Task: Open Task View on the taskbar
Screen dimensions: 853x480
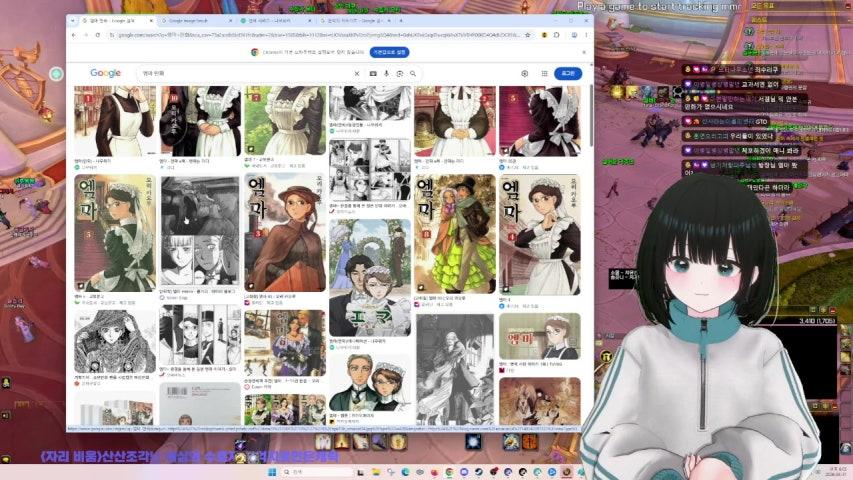Action: (x=360, y=472)
